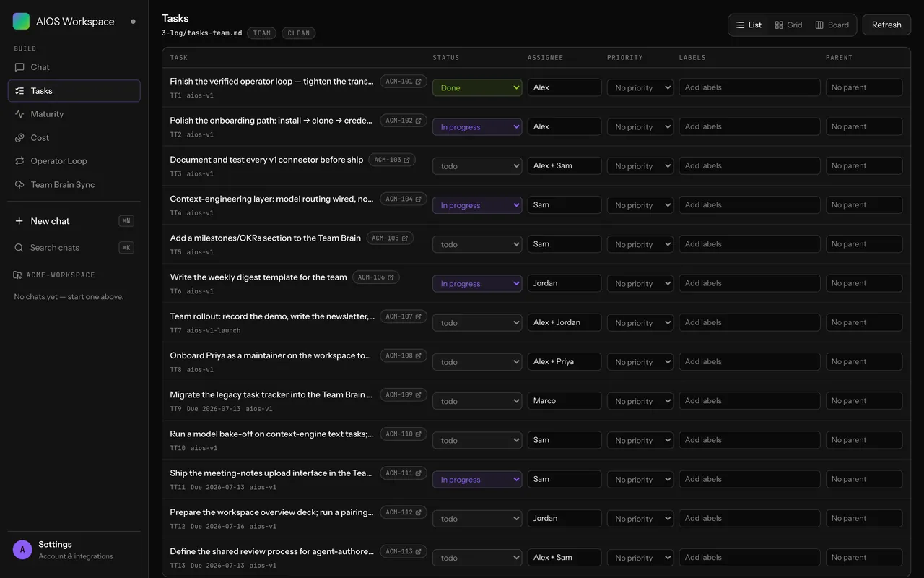Viewport: 924px width, 578px height.
Task: Open external link ACM-110 badge
Action: click(404, 434)
